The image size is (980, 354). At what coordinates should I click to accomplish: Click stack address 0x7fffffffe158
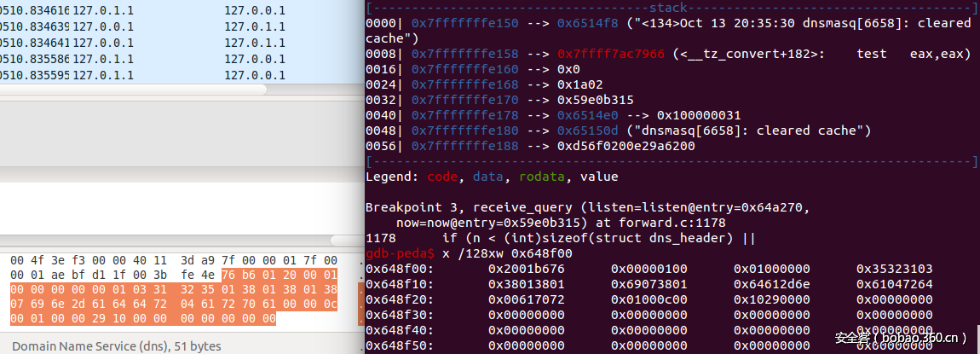465,54
